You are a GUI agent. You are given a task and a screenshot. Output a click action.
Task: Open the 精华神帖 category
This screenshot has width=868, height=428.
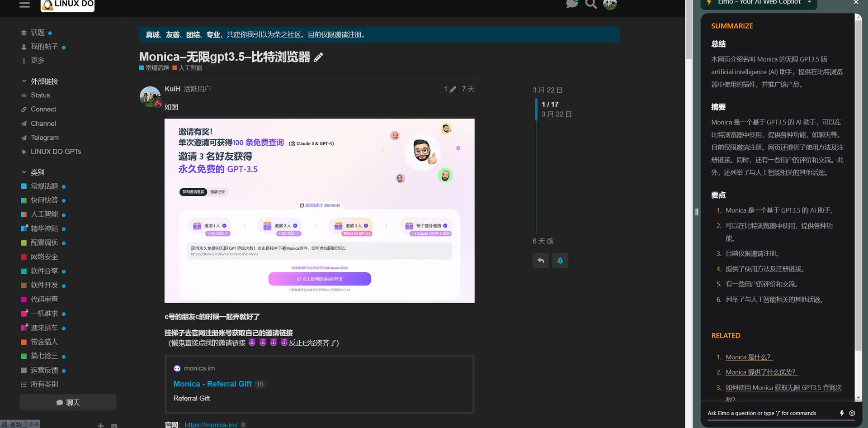pos(43,228)
